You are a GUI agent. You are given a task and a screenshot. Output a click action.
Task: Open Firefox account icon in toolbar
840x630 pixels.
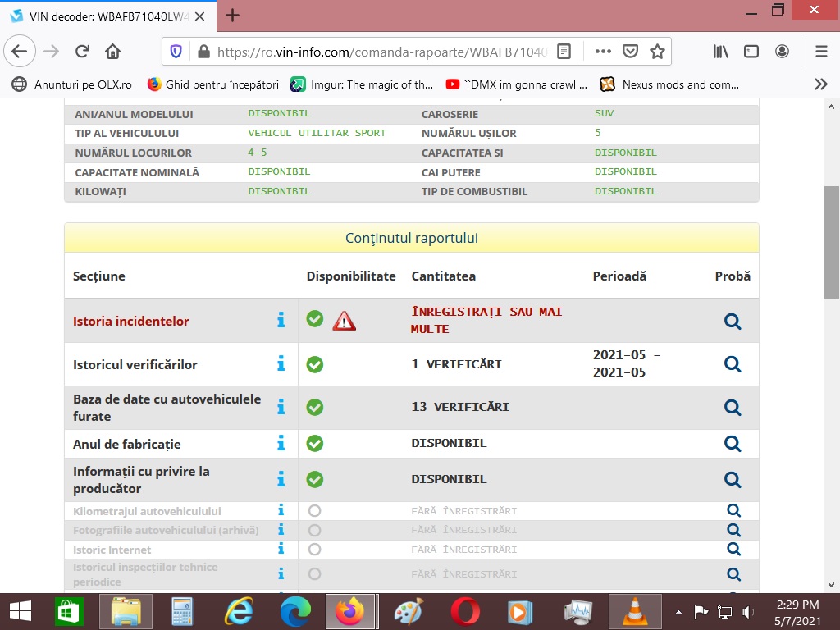click(782, 52)
